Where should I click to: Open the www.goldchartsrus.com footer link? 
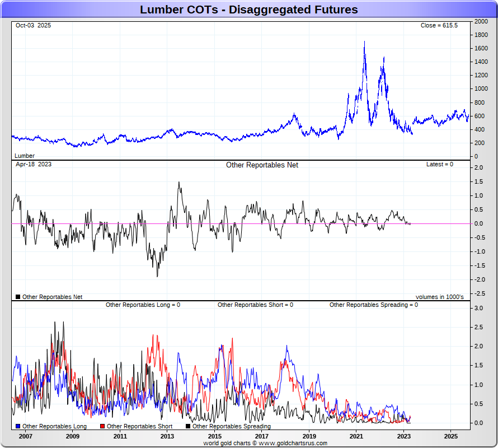point(293,443)
